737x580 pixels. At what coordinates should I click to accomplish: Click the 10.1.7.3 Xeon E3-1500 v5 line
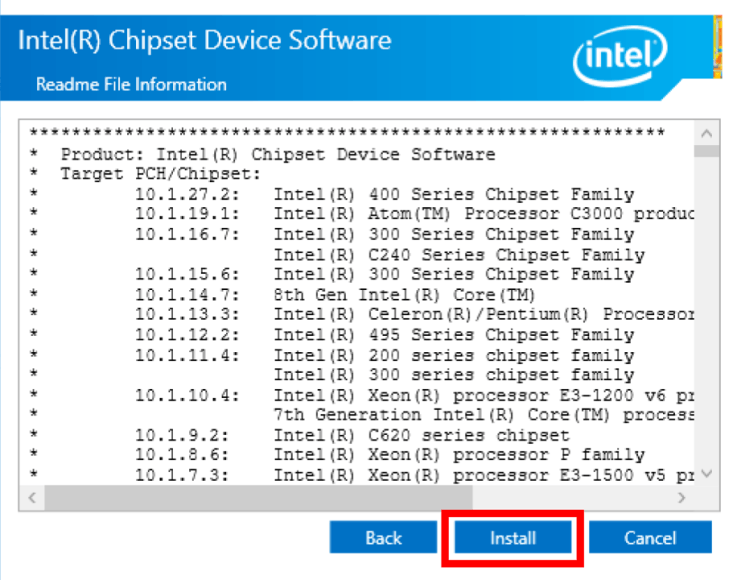tap(414, 475)
